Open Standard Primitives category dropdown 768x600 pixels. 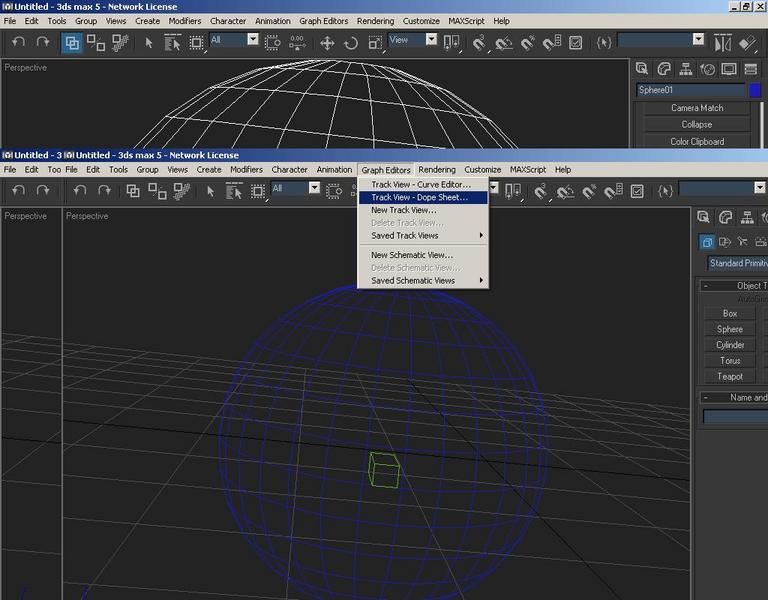click(737, 263)
